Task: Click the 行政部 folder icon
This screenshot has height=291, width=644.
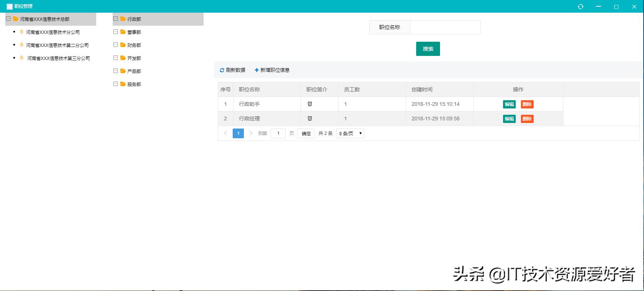Action: (123, 19)
